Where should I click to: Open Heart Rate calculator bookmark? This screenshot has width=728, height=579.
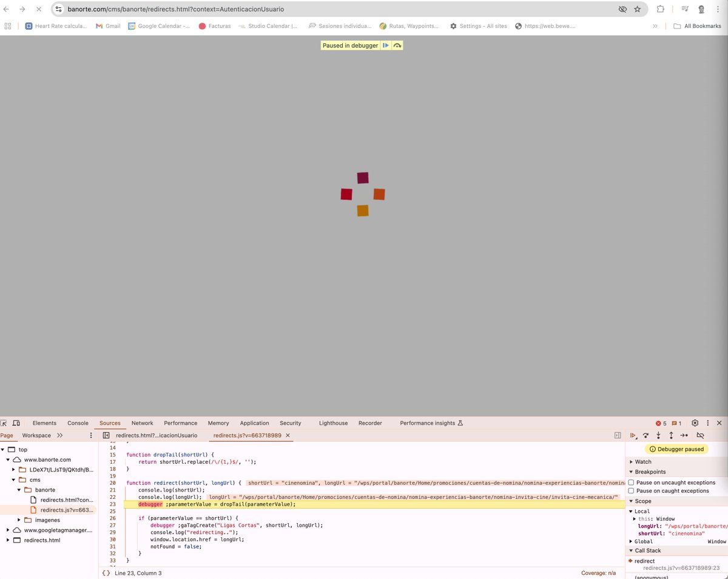[56, 26]
